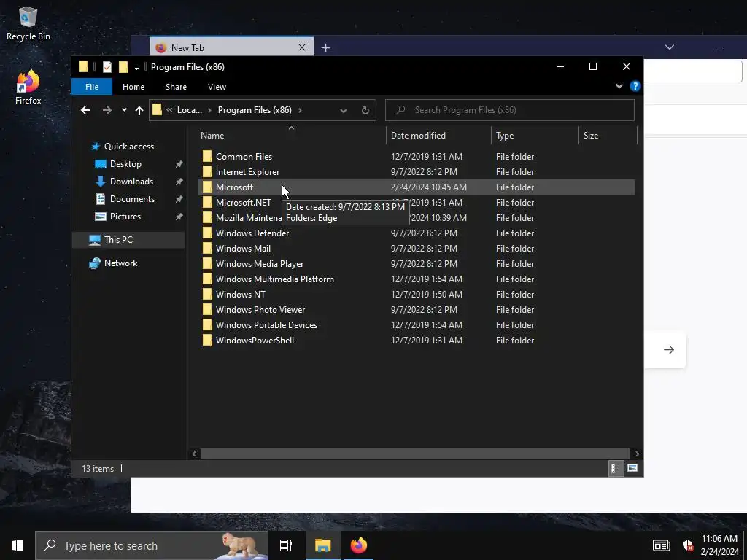Expand the chevron after Program Files (x86) breadcrumb
The image size is (747, 560).
pyautogui.click(x=300, y=111)
